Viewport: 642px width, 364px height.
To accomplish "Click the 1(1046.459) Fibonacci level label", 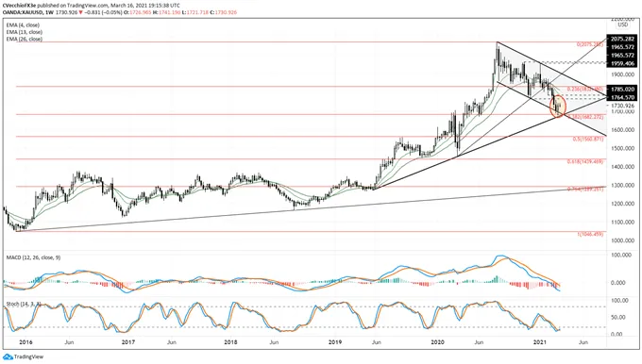I will click(589, 235).
